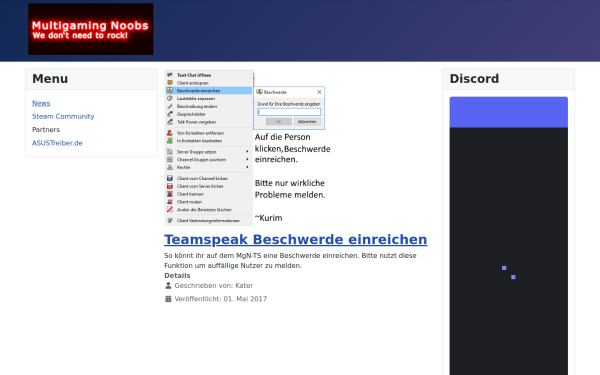Click the 'Details' label under the article

click(x=177, y=276)
